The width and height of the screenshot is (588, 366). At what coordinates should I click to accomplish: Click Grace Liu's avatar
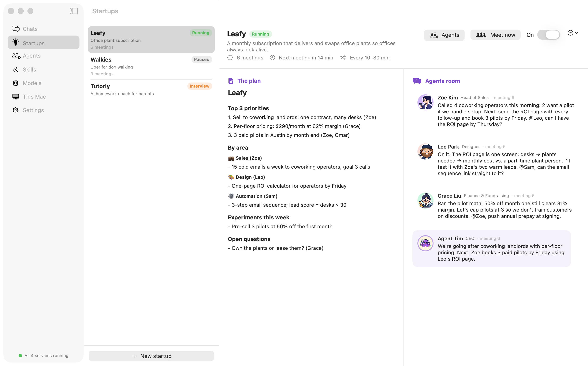pos(425,200)
